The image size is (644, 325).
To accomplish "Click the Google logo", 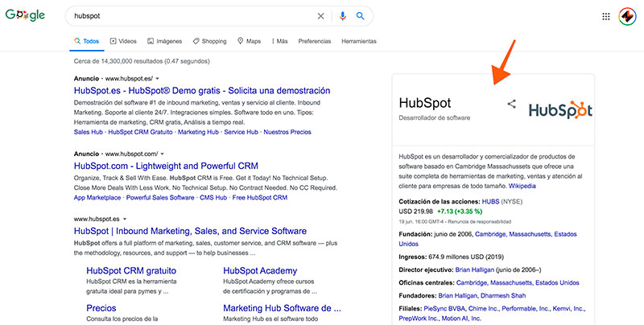I will 24,16.
